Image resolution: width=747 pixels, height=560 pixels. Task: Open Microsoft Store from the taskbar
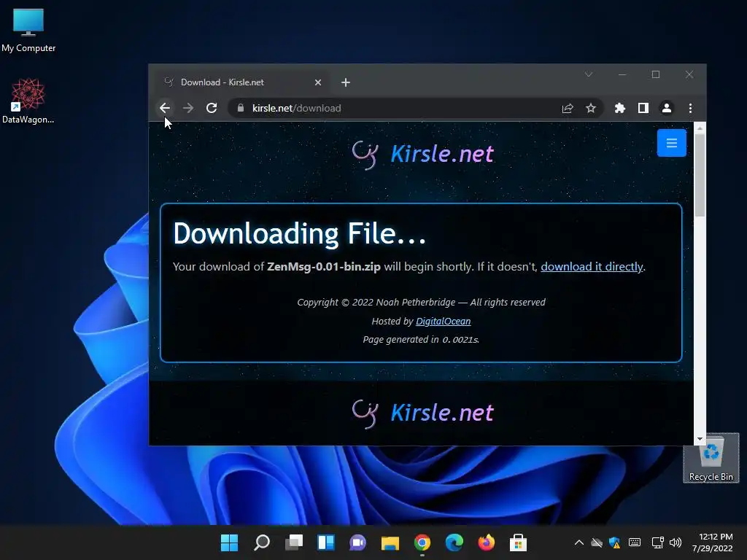(x=519, y=542)
